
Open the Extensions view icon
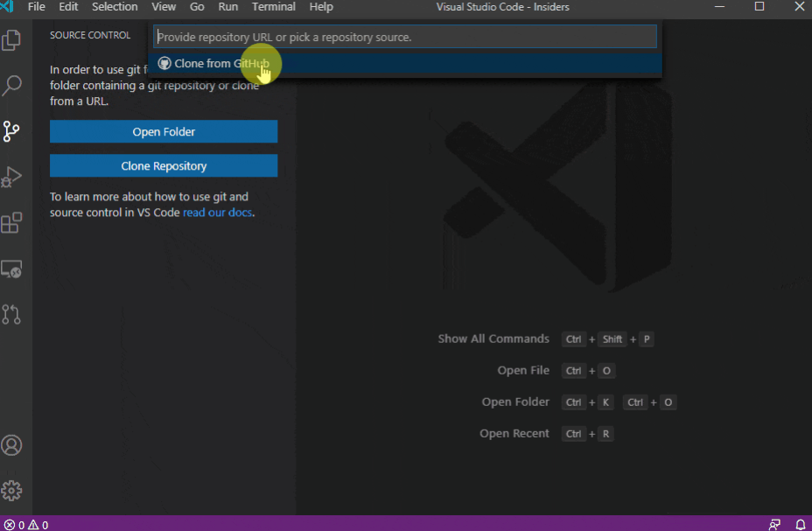click(x=11, y=223)
